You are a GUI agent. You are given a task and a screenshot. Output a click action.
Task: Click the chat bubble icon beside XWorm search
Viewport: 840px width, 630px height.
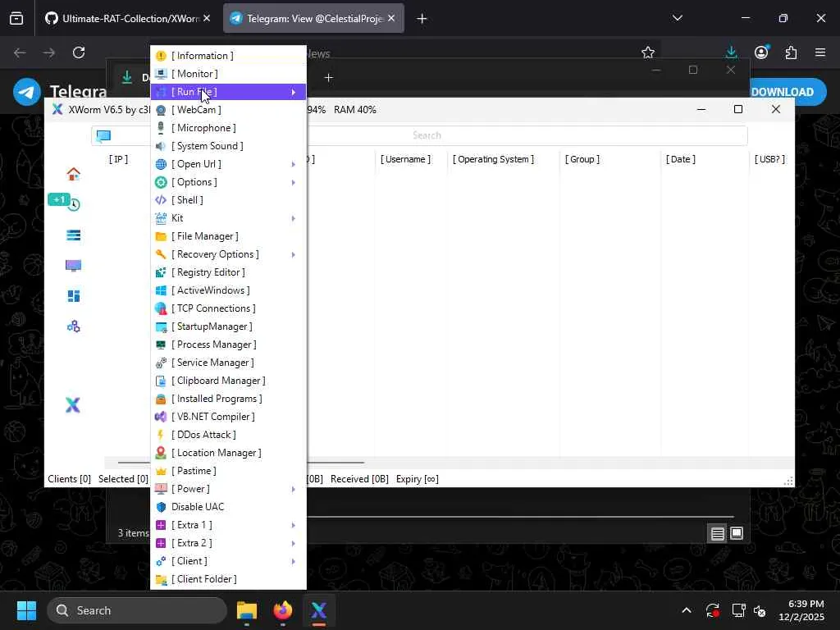click(x=103, y=135)
